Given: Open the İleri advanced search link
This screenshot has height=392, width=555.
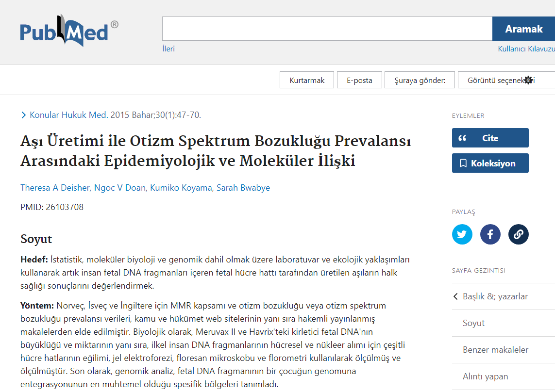Looking at the screenshot, I should (168, 49).
